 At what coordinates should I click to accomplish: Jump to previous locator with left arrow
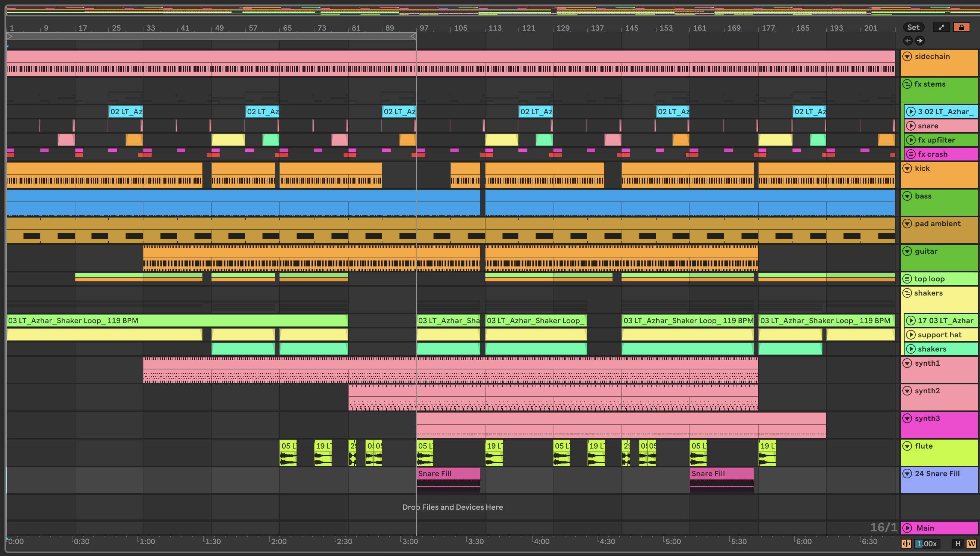tap(908, 40)
